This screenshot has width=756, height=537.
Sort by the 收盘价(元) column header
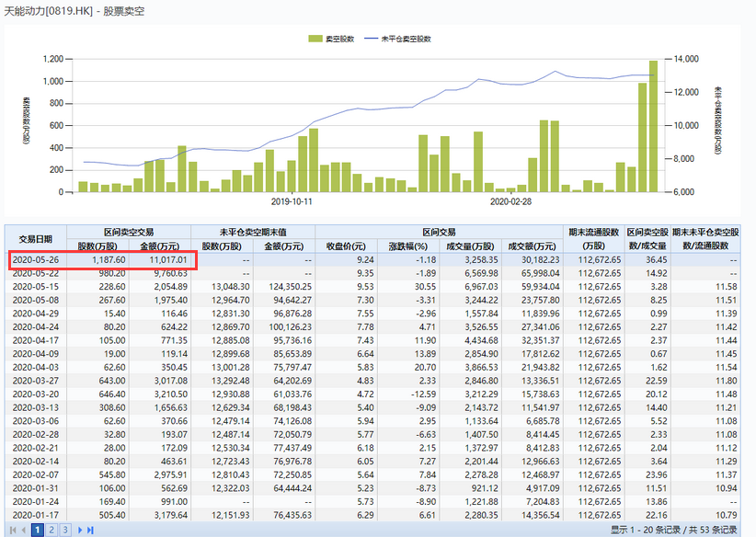click(346, 246)
